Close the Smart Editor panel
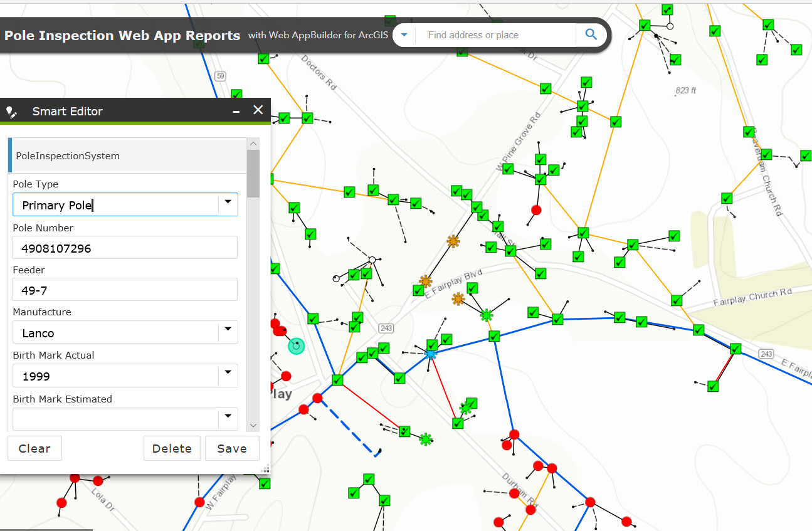812x531 pixels. [258, 110]
